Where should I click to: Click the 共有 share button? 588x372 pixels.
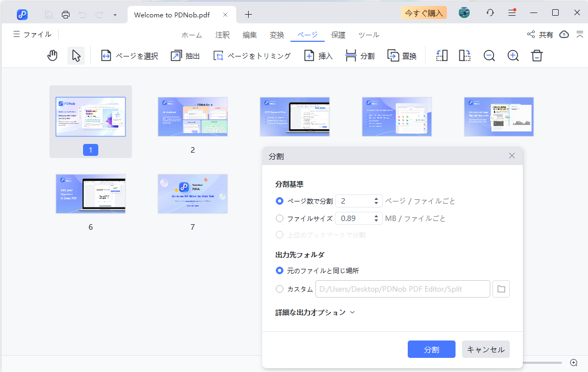(x=540, y=35)
